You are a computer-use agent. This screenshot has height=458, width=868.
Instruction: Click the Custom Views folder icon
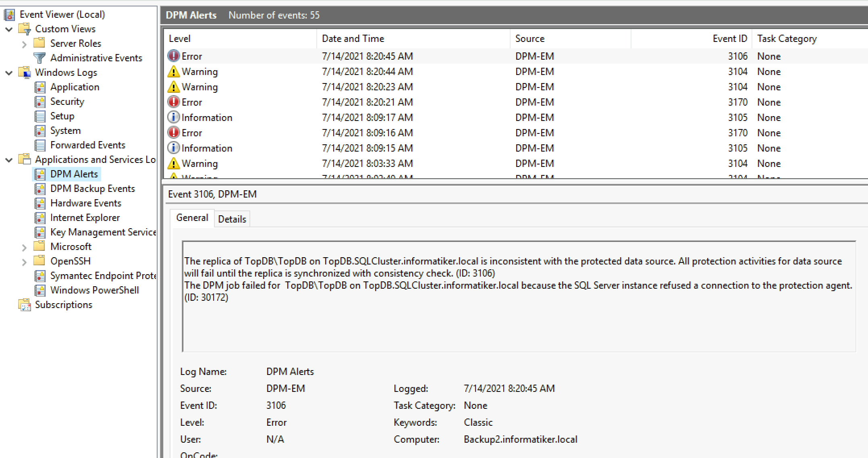25,29
